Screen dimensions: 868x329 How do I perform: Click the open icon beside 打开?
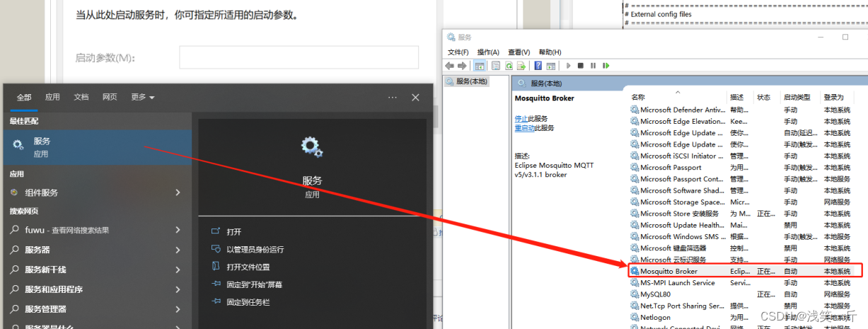[216, 231]
